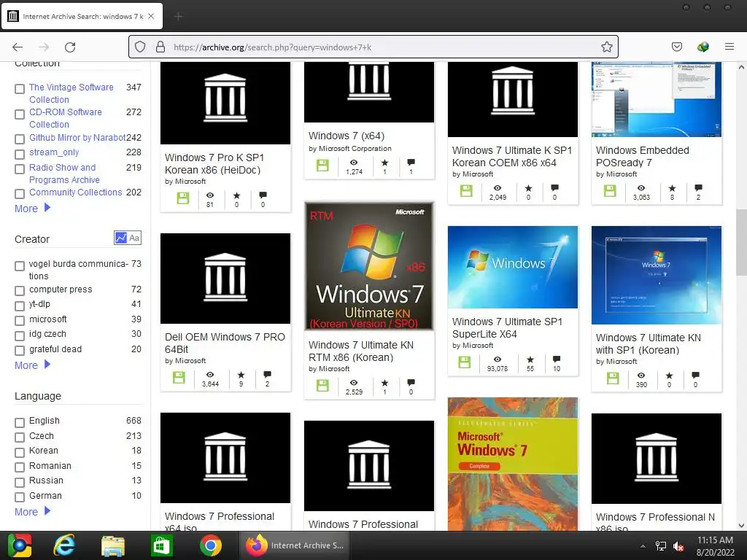Filter results by English language
747x560 pixels.
(x=20, y=422)
